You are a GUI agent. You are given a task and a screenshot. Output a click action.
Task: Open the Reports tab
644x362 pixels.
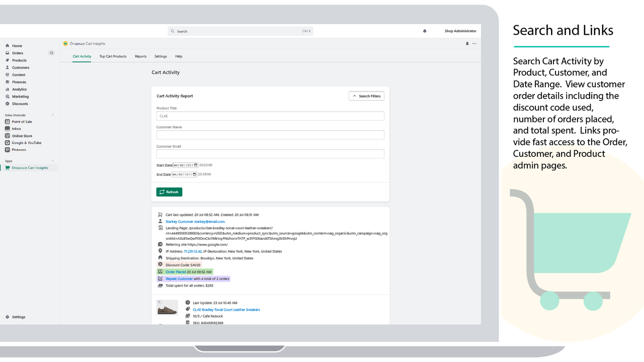point(141,56)
